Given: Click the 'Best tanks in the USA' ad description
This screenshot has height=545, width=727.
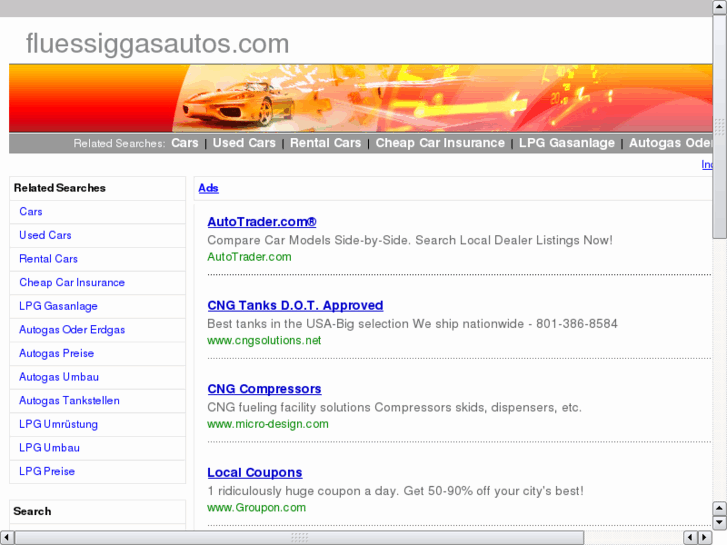Looking at the screenshot, I should [x=412, y=324].
